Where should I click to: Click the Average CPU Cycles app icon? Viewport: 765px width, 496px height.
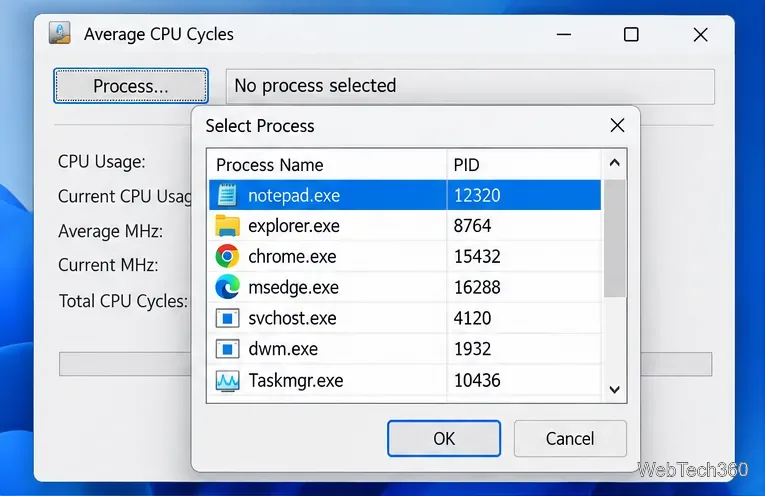click(60, 34)
